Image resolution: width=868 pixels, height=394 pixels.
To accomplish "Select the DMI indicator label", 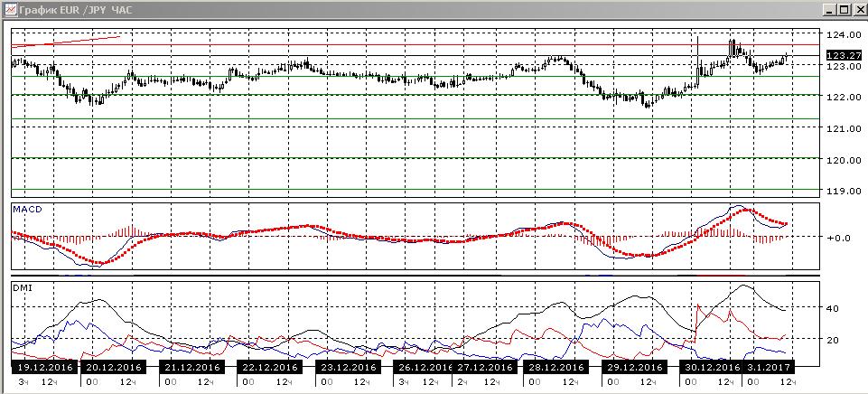I will coord(21,287).
